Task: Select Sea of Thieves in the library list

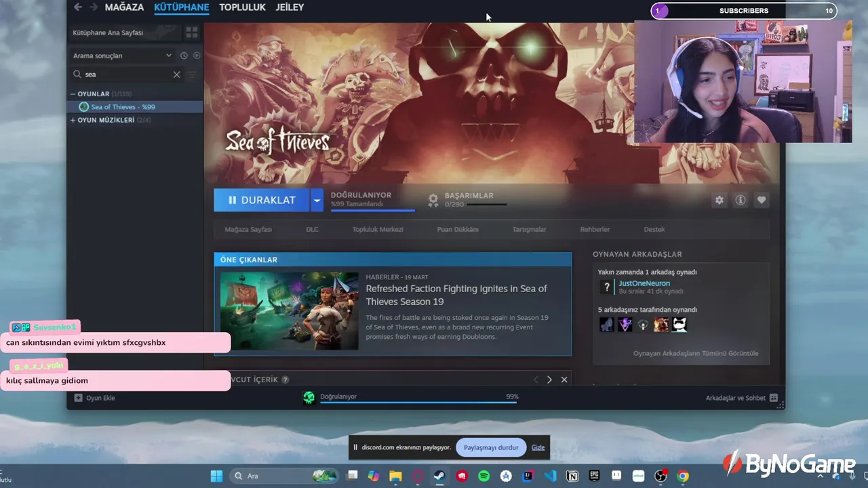Action: click(x=135, y=107)
